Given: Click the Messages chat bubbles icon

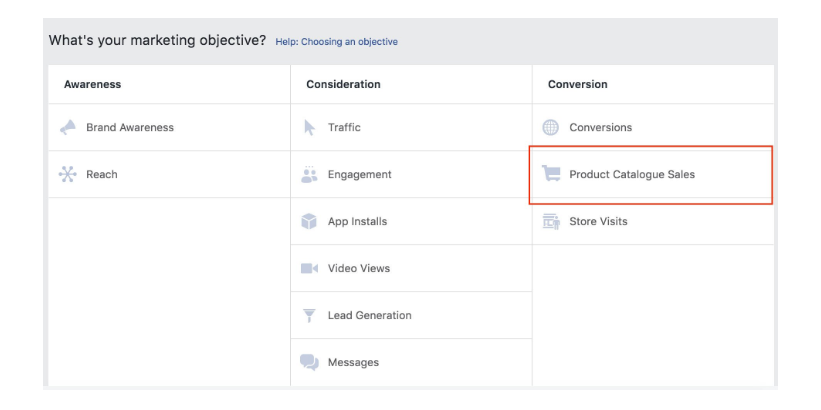Looking at the screenshot, I should coord(309,362).
